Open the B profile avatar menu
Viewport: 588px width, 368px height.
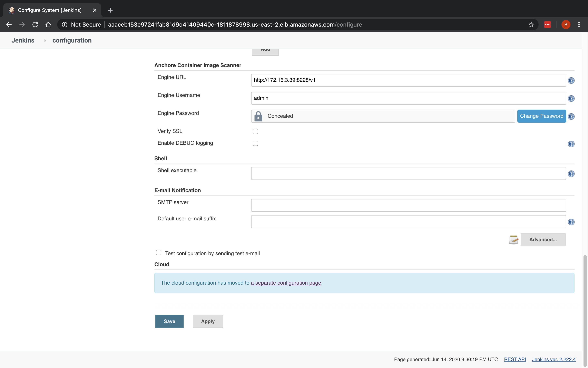coord(566,25)
